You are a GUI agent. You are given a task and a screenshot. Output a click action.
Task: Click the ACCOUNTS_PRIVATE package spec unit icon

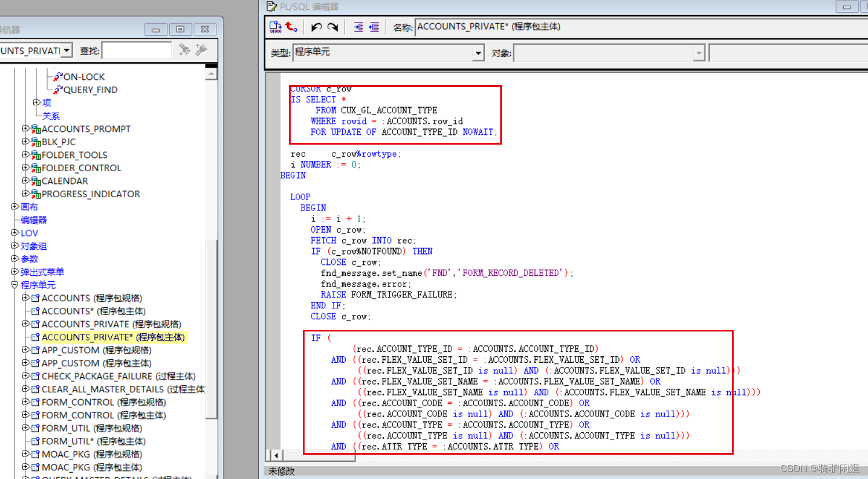pyautogui.click(x=35, y=324)
